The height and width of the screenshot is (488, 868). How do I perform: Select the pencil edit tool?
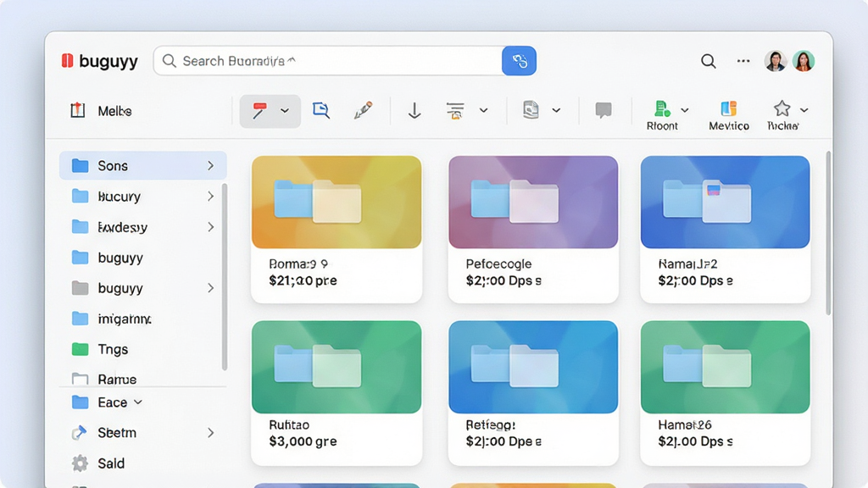click(x=363, y=110)
